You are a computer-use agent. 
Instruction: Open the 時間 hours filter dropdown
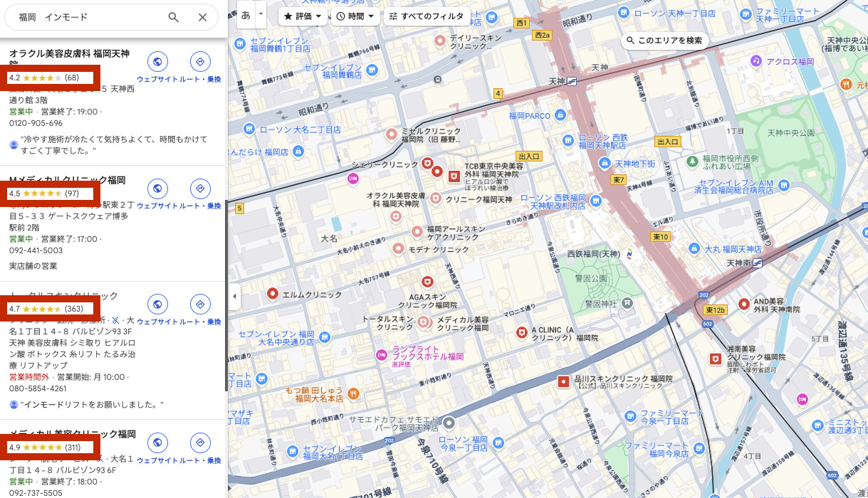(x=355, y=16)
